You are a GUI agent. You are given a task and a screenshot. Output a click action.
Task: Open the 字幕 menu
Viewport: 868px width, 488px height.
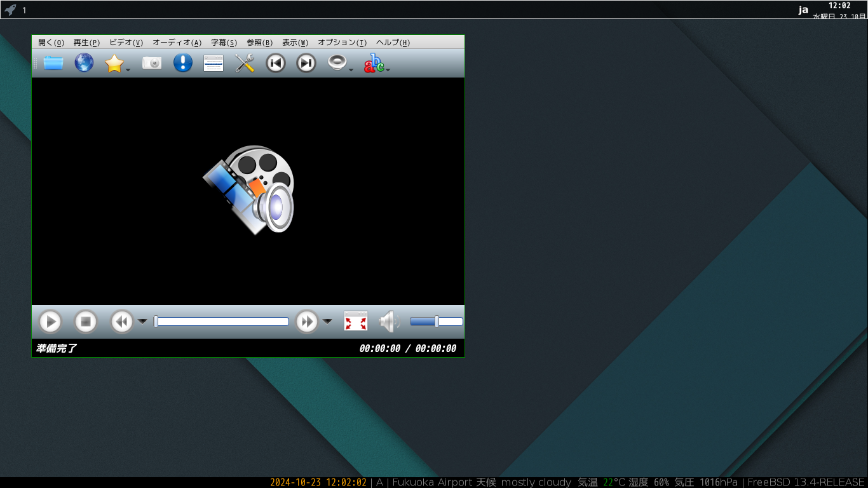[224, 43]
